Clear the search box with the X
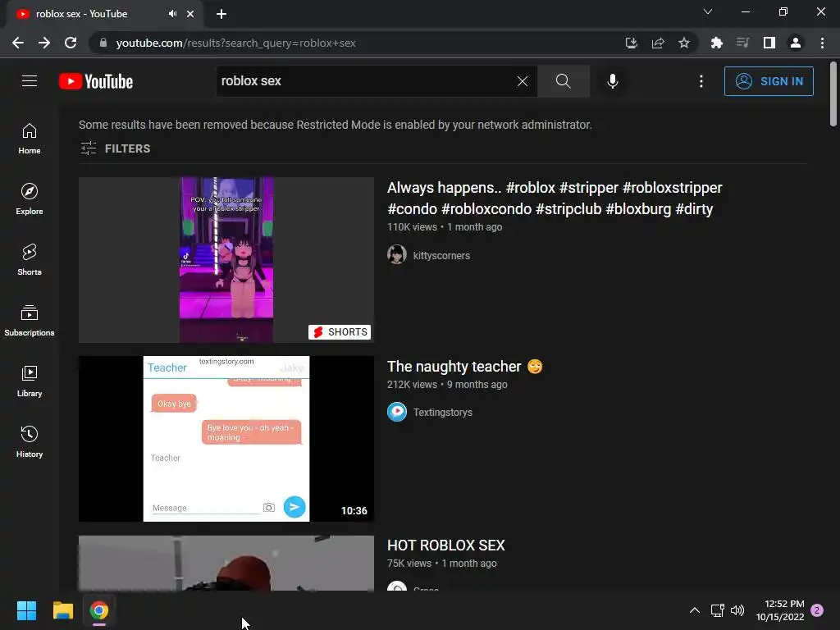This screenshot has height=630, width=840. [523, 81]
